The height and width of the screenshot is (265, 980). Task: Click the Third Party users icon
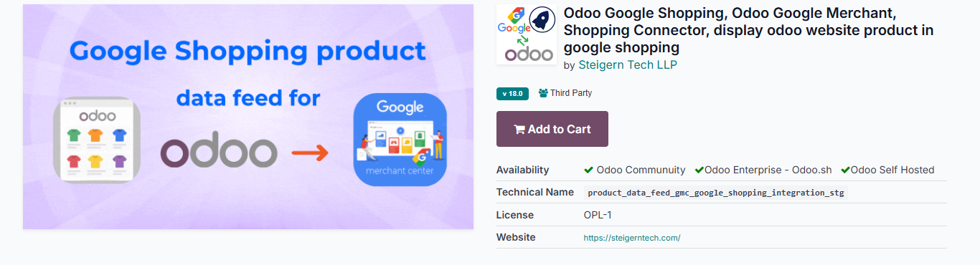[x=543, y=93]
